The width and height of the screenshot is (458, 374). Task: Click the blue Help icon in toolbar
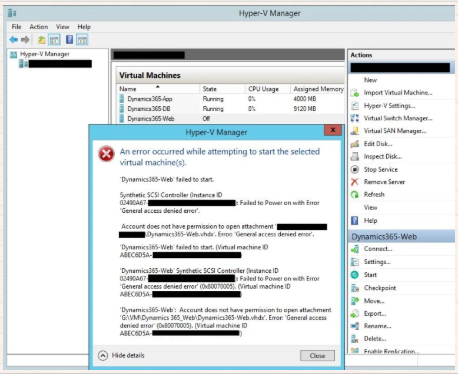tap(69, 40)
